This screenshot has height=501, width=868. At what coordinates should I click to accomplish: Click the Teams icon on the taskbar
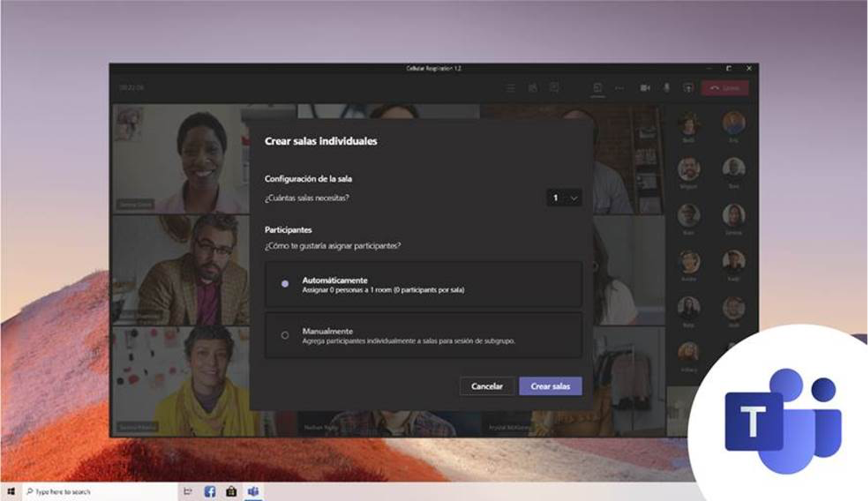(x=253, y=491)
